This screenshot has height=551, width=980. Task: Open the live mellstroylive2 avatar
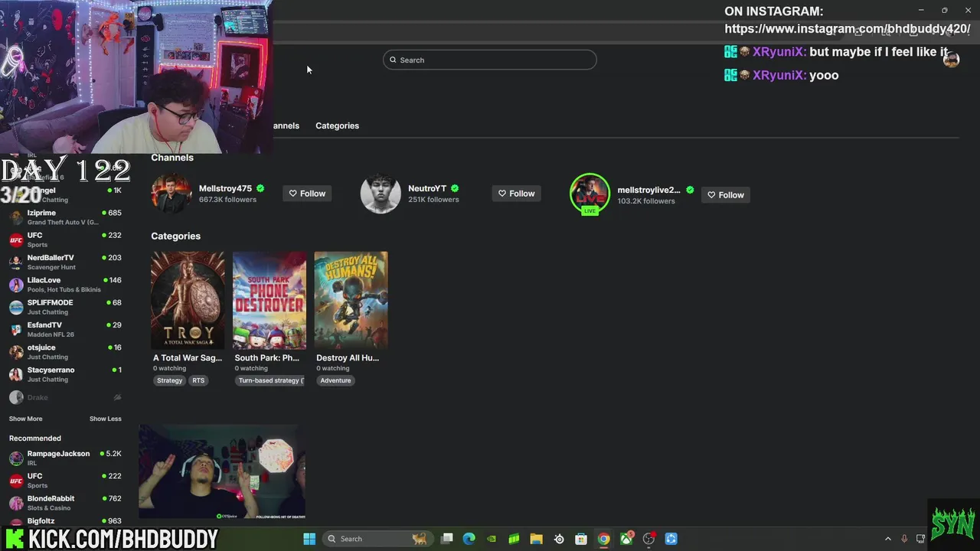point(590,194)
